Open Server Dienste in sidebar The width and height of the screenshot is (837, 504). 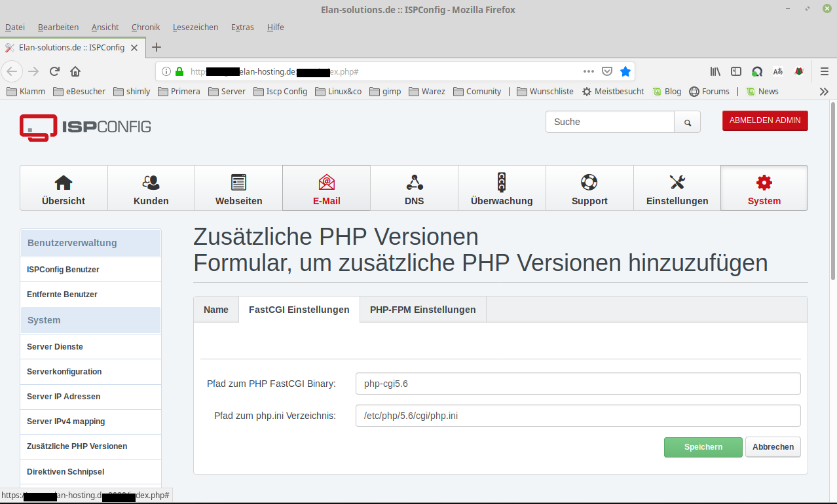90,347
